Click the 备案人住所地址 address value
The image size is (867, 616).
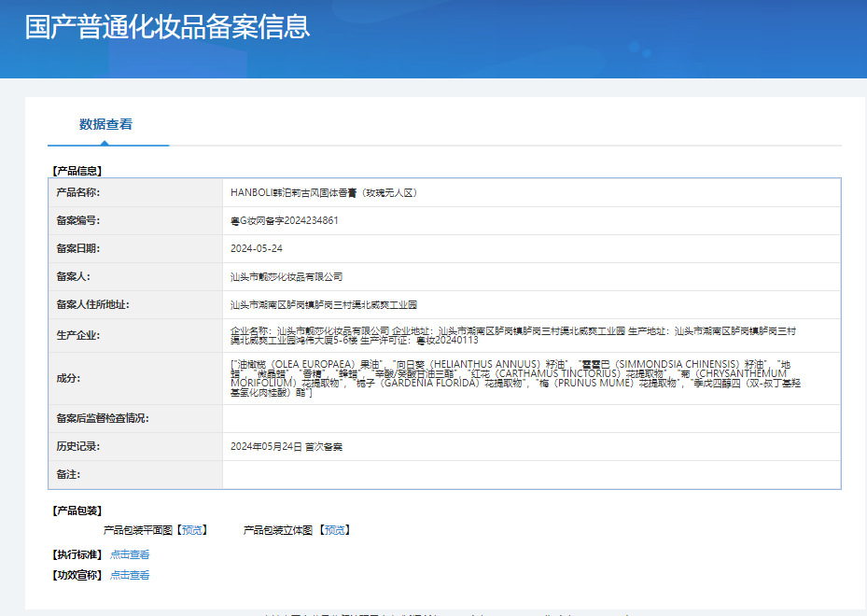coord(323,305)
